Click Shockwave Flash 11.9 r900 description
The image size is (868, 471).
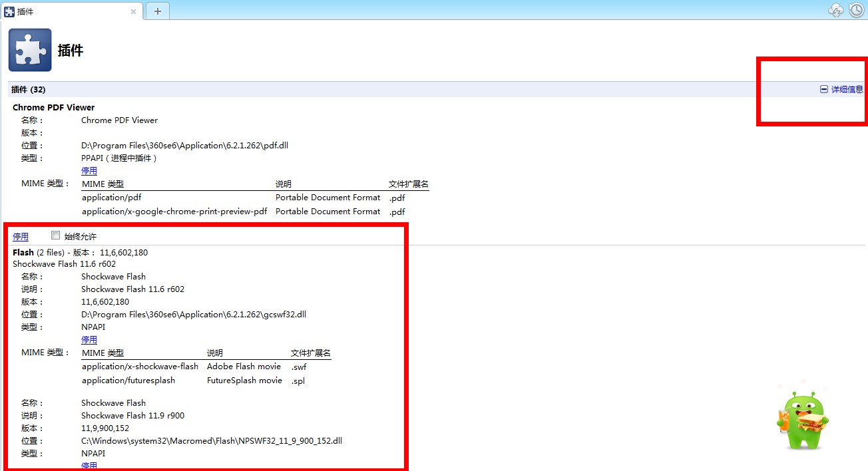pos(132,416)
